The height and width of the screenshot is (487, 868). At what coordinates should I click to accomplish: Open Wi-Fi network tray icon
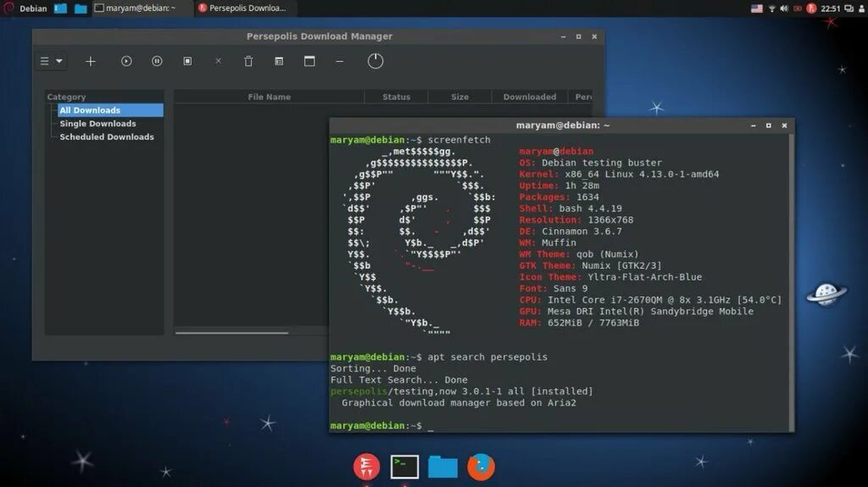tap(771, 8)
